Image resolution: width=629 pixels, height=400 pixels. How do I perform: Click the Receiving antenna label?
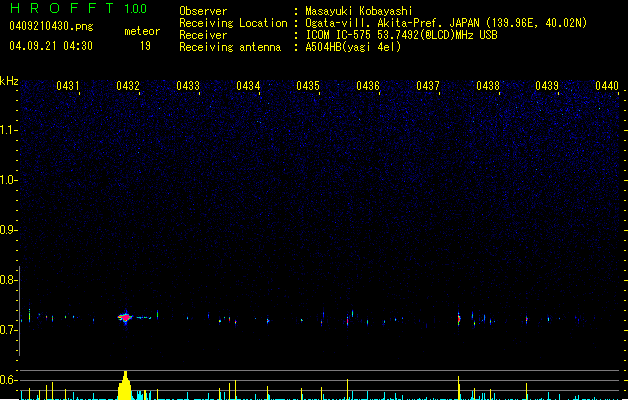tap(230, 47)
